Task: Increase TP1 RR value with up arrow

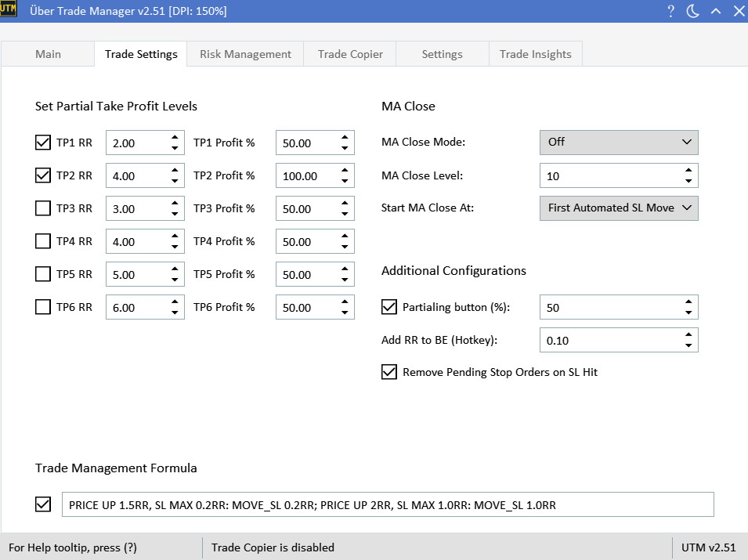Action: click(x=175, y=137)
